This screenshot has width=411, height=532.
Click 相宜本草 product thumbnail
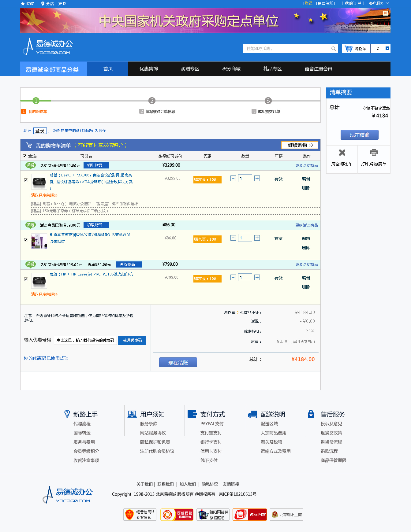click(39, 241)
